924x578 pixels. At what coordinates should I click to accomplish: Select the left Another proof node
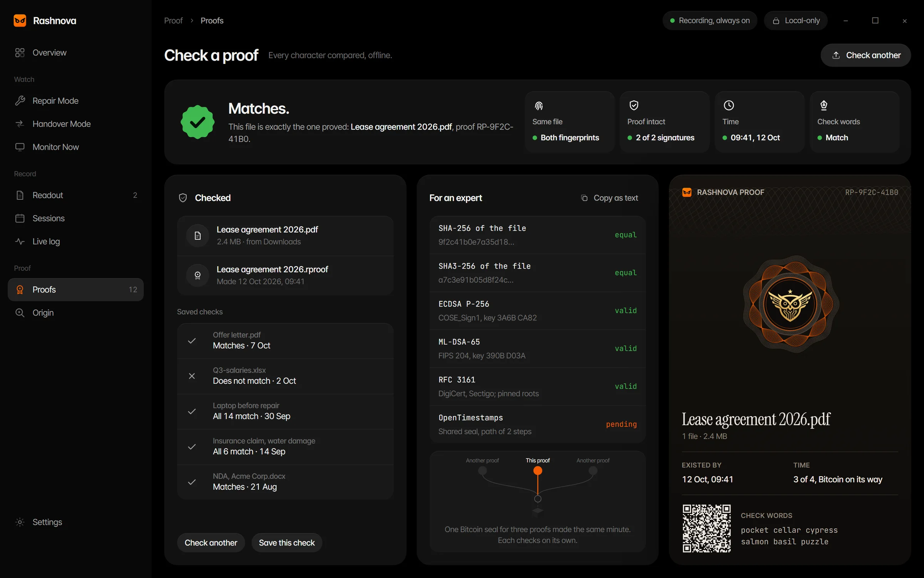[482, 470]
